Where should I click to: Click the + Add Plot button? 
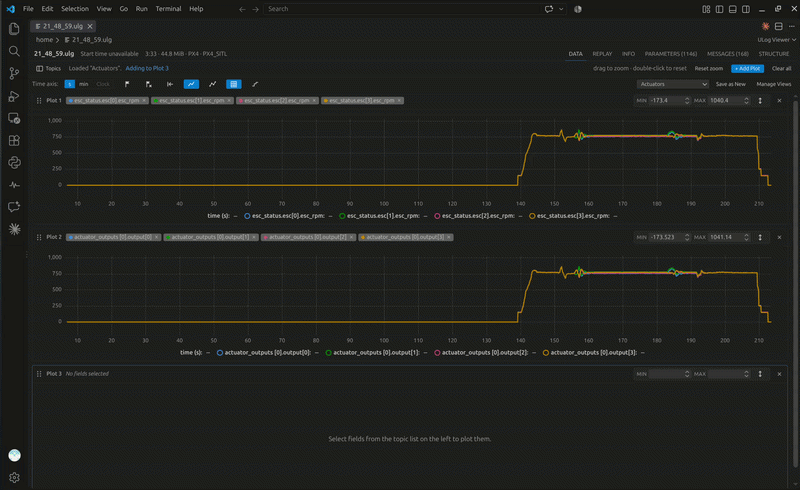click(x=747, y=68)
